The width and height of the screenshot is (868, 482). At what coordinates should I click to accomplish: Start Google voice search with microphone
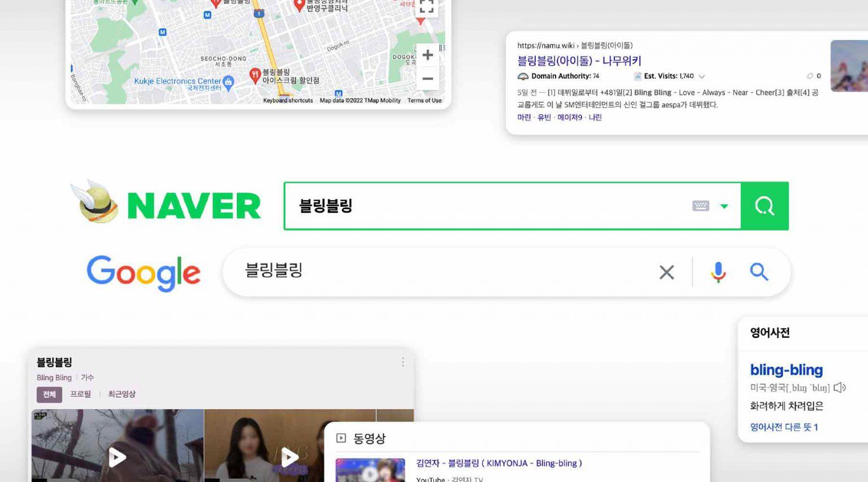click(x=718, y=272)
